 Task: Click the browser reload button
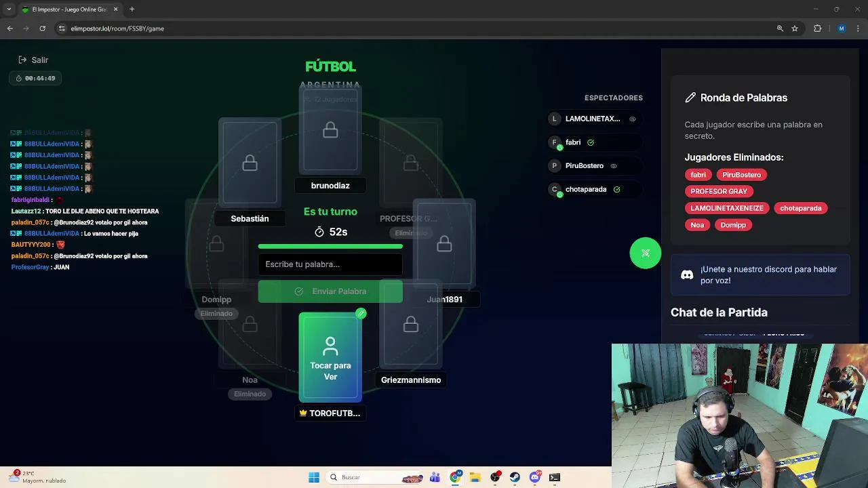pyautogui.click(x=43, y=28)
